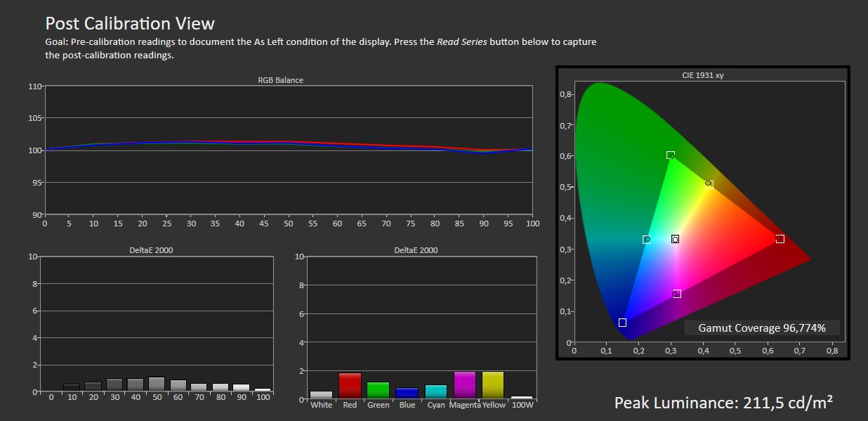Select the Cyan bar in color chart
The width and height of the screenshot is (868, 421).
[435, 391]
